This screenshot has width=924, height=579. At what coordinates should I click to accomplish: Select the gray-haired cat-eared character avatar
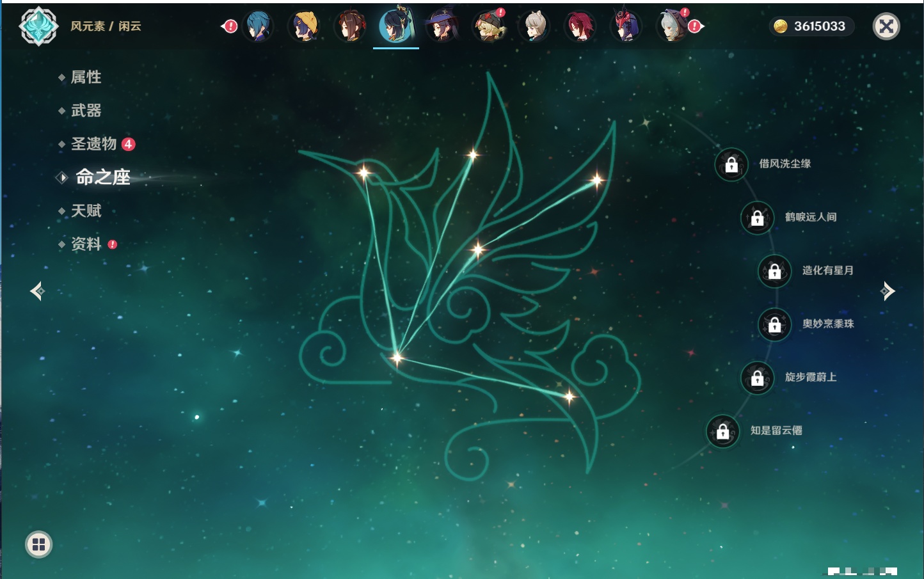[534, 26]
